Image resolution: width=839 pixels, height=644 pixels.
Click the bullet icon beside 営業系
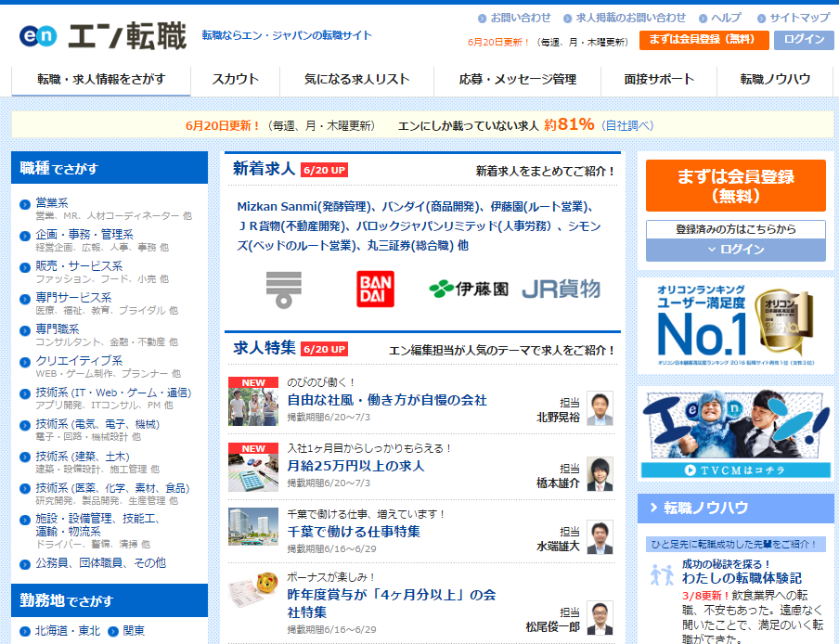tap(25, 204)
